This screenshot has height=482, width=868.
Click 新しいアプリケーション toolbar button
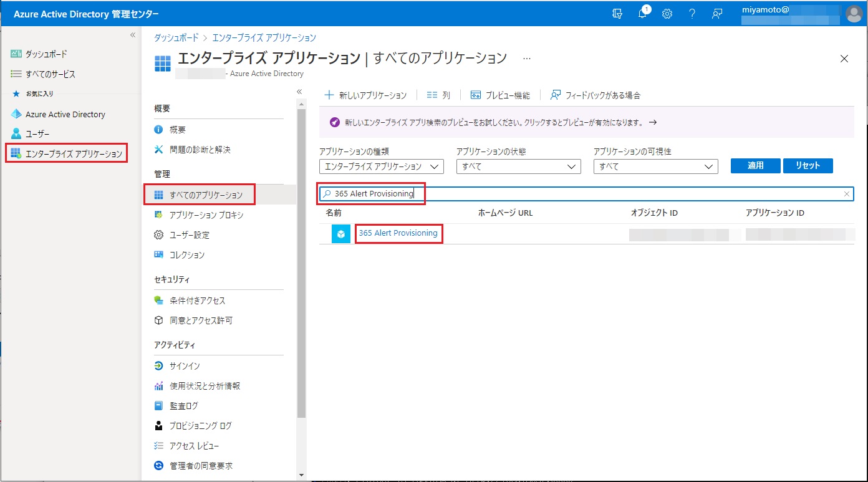click(x=366, y=95)
